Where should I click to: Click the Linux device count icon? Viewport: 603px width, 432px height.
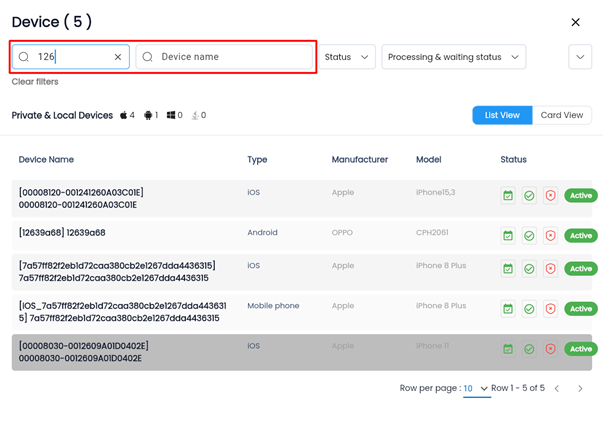click(x=195, y=116)
